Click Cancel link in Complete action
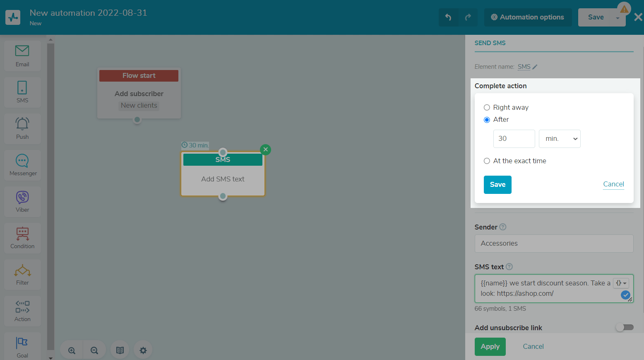The height and width of the screenshot is (360, 644). (613, 184)
